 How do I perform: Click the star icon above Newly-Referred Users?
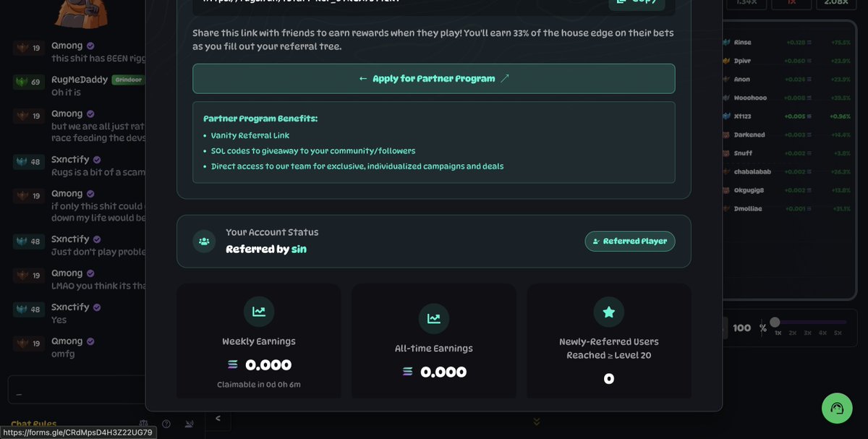(x=609, y=312)
